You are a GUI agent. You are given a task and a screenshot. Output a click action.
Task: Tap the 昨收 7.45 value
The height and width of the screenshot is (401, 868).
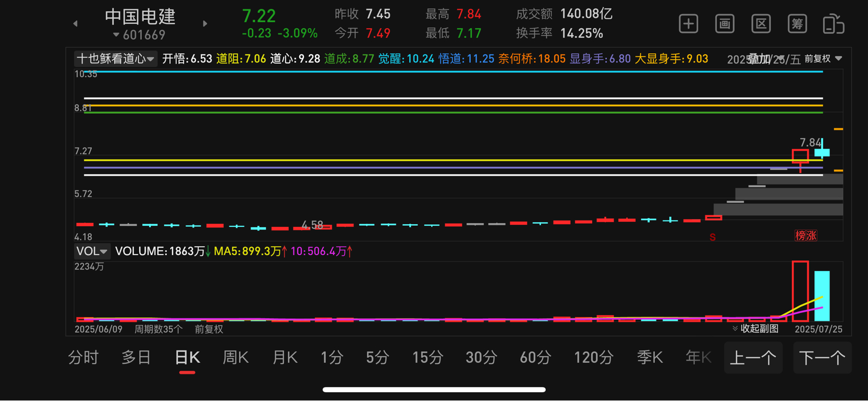[378, 14]
